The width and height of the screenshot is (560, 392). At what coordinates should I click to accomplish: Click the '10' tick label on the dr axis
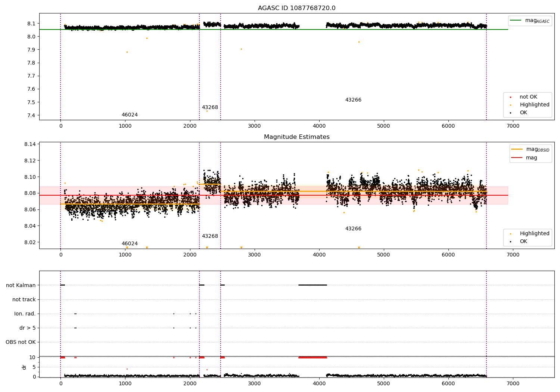coord(32,358)
